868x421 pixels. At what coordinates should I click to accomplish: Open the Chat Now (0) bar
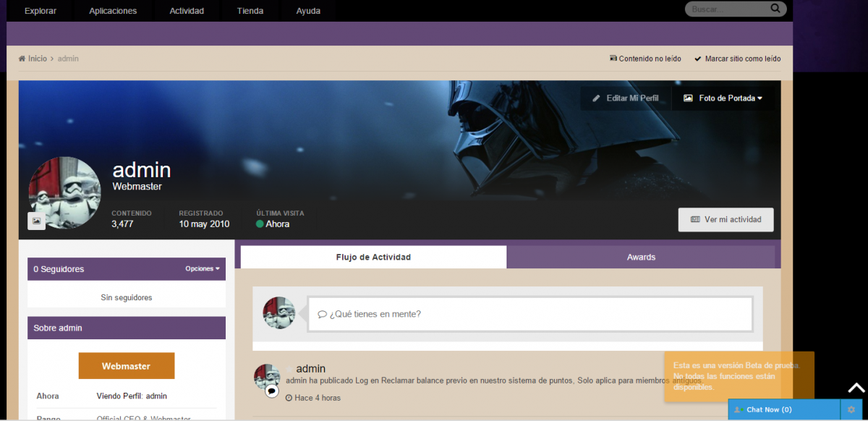coord(785,409)
